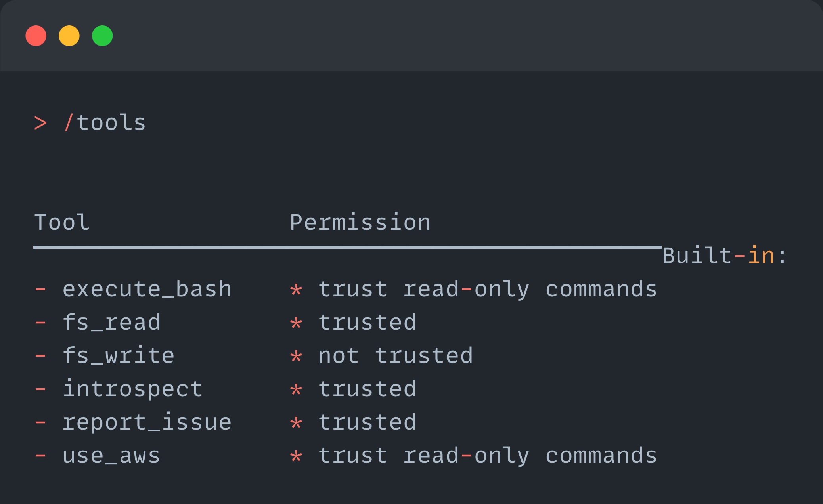Click the Permission column header
823x504 pixels.
tap(360, 222)
